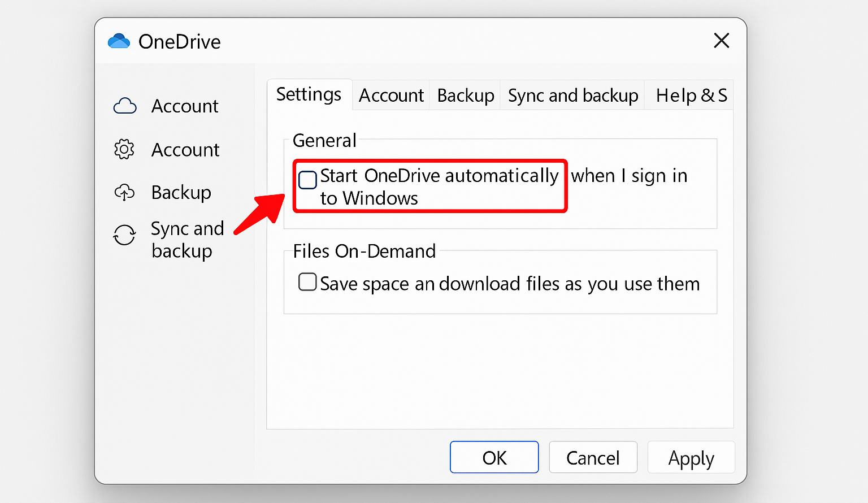Switch to the Account tab

click(x=391, y=96)
